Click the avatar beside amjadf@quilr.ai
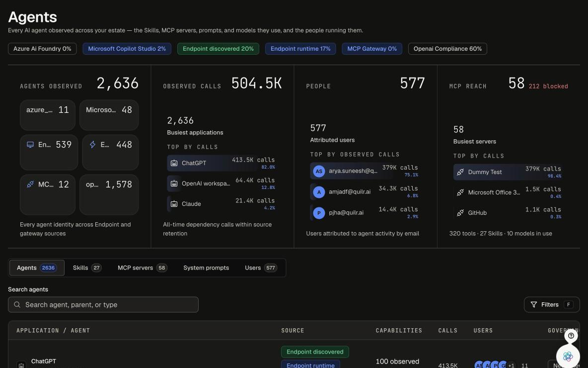Viewport: 588px width, 368px height. [319, 192]
